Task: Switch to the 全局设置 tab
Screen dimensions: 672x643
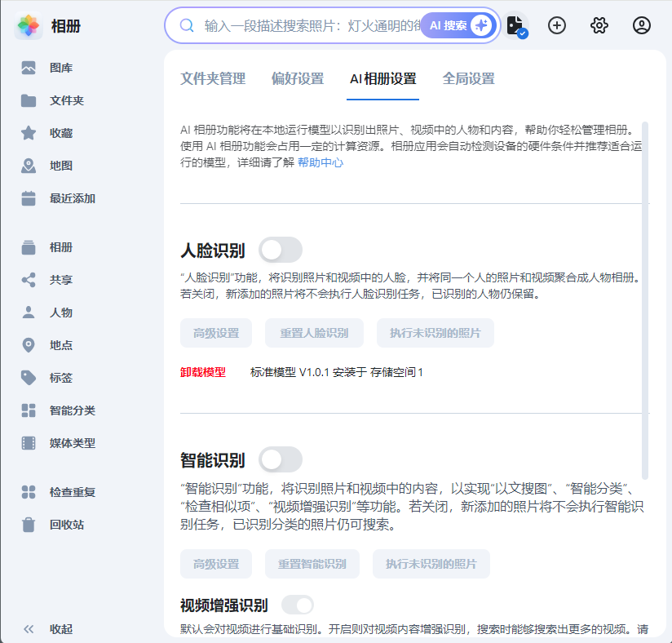Action: point(468,79)
